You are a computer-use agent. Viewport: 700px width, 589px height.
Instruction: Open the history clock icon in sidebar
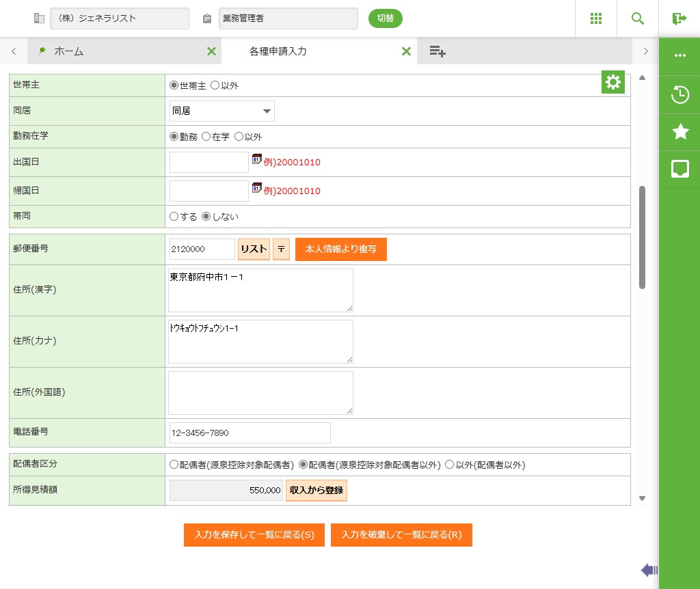[x=679, y=94]
